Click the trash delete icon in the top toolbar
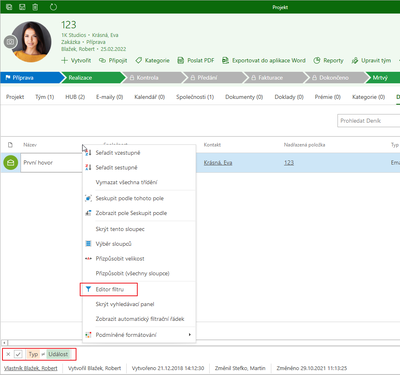 tap(35, 7)
